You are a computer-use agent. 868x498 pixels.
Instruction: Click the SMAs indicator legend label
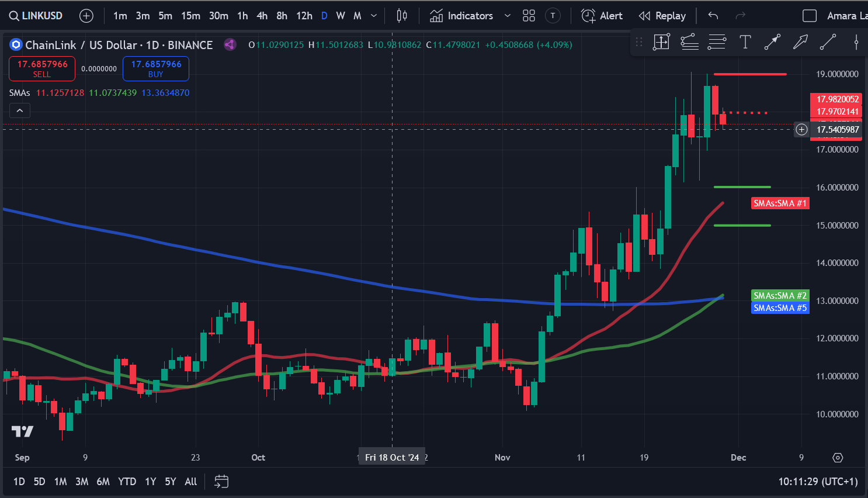pos(20,92)
